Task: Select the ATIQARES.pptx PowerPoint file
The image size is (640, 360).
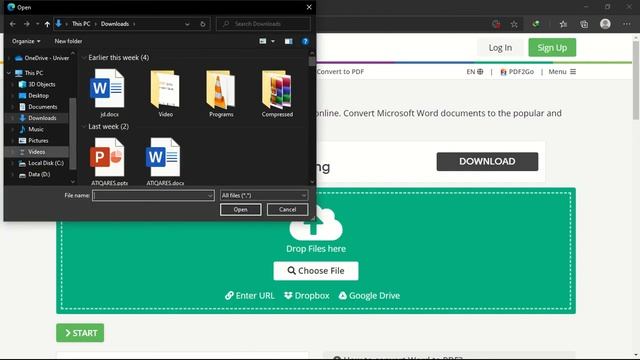Action: [108, 162]
